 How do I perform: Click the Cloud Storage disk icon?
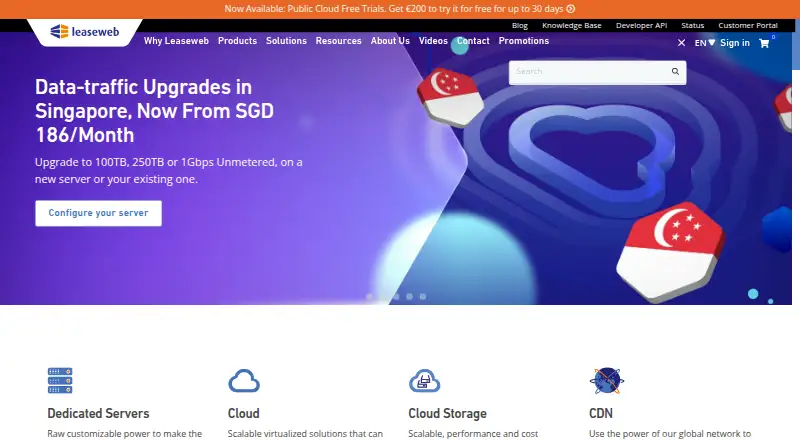[x=424, y=381]
